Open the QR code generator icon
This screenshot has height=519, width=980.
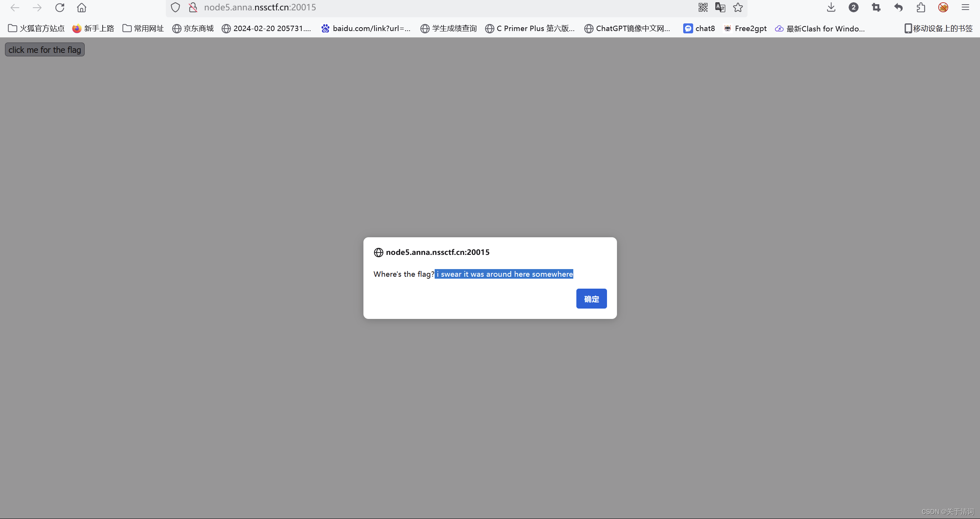coord(703,8)
